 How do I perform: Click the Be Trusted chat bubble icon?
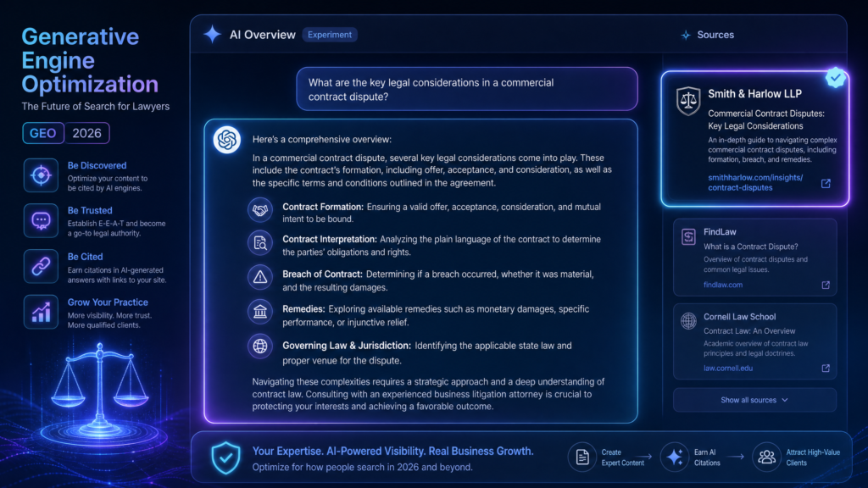click(x=41, y=221)
